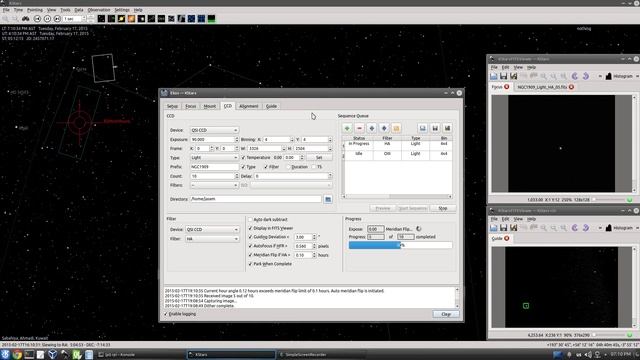Click save-as icon in upper FITS Viewer toolbar
The image size is (640, 360).
(513, 76)
